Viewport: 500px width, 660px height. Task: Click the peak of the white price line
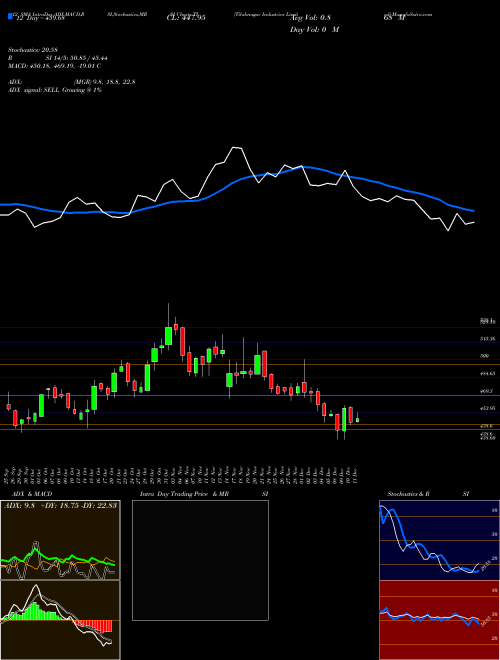click(237, 148)
